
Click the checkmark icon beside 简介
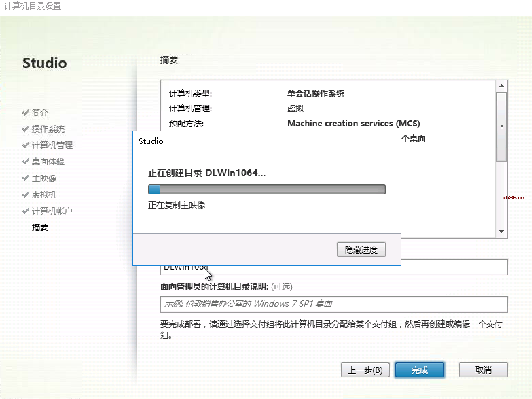(26, 112)
